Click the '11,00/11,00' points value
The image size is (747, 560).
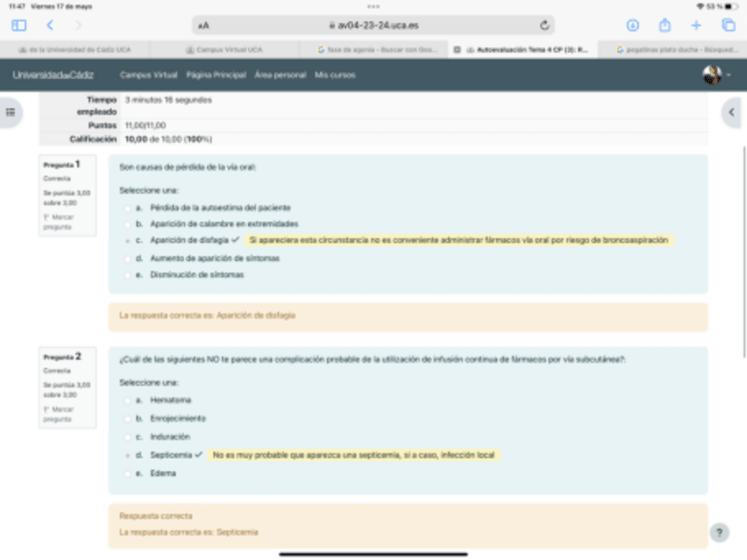coord(145,125)
